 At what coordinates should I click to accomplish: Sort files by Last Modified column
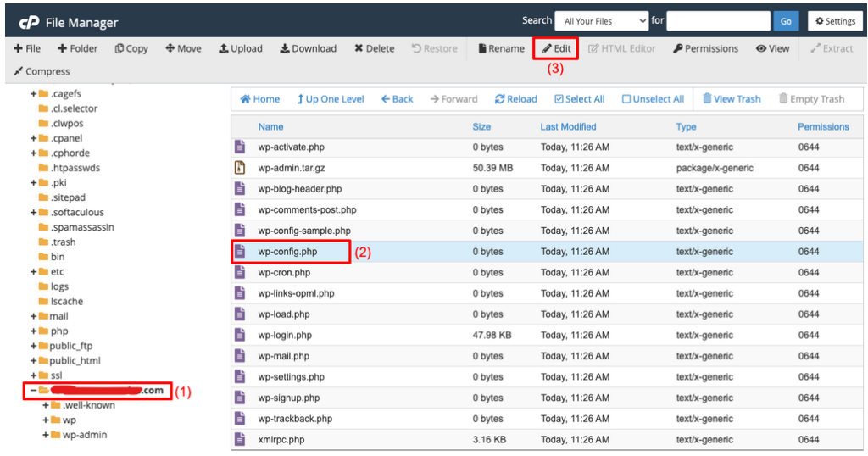pyautogui.click(x=568, y=127)
